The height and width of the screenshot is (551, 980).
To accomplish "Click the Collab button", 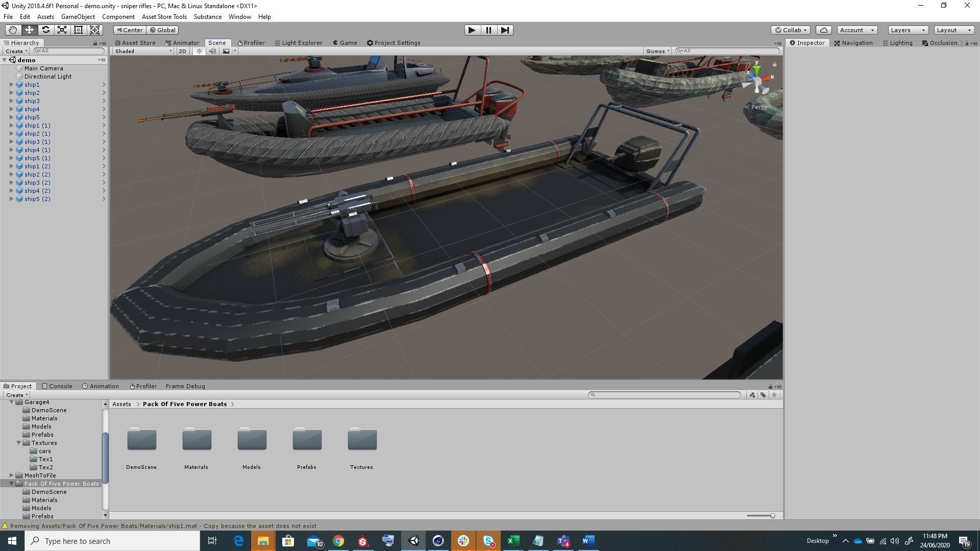I will [x=791, y=30].
